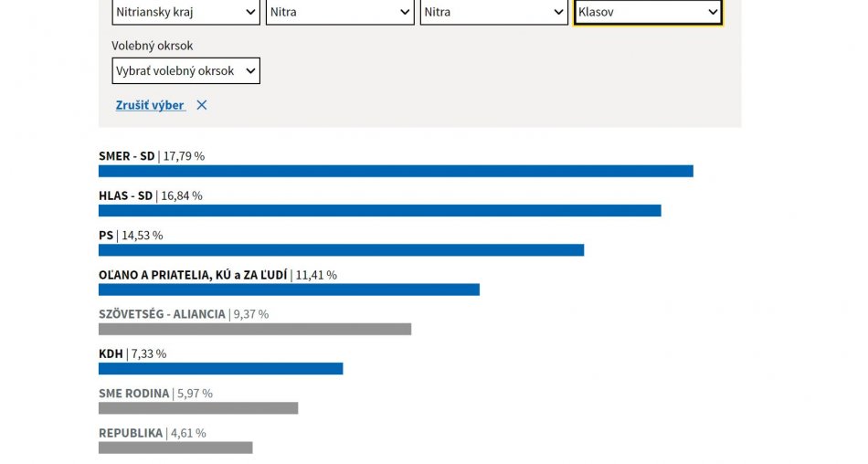The height and width of the screenshot is (464, 868).
Task: Click the gray bar for SZÖVETSÉG - ALIANCIA
Action: (255, 329)
